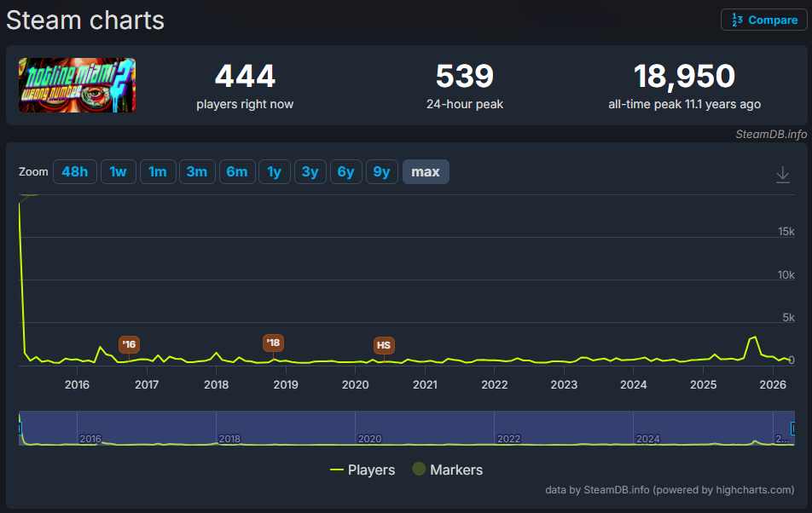
Task: Open the Hotline Miami 2 game thumbnail
Action: pos(77,85)
